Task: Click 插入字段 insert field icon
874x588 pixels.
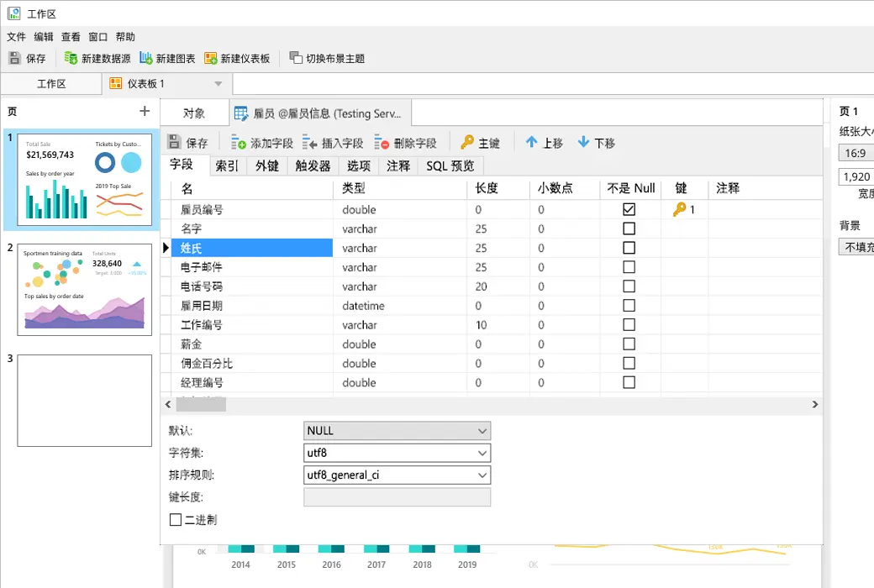Action: (x=310, y=143)
